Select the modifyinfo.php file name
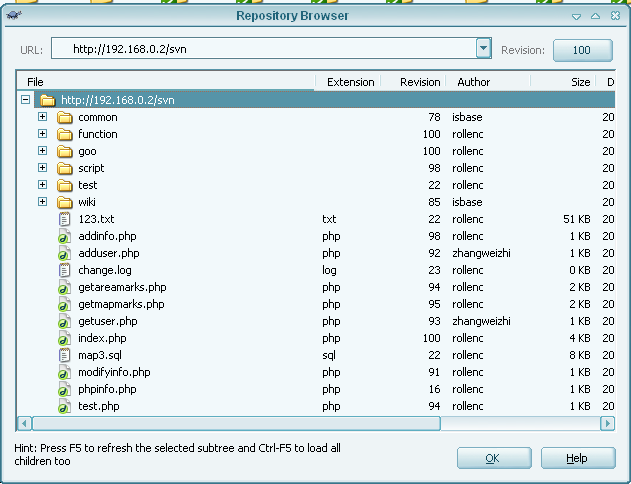 pyautogui.click(x=114, y=372)
